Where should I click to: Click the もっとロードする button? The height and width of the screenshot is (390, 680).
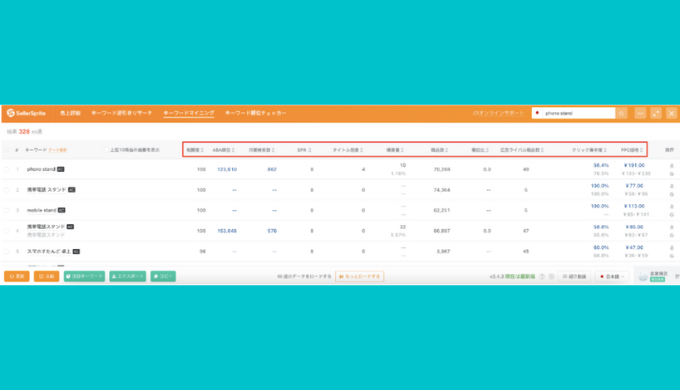[360, 276]
